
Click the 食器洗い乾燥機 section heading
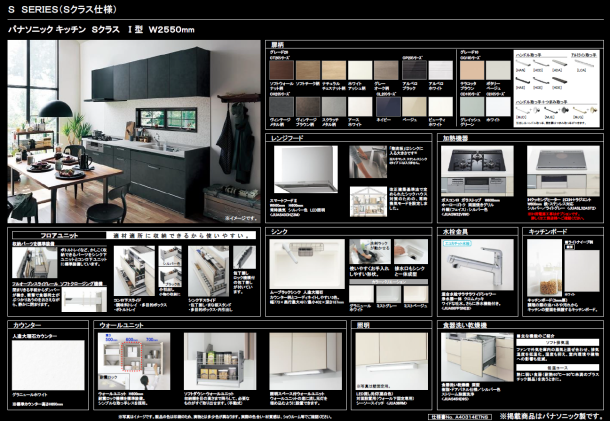coord(465,325)
